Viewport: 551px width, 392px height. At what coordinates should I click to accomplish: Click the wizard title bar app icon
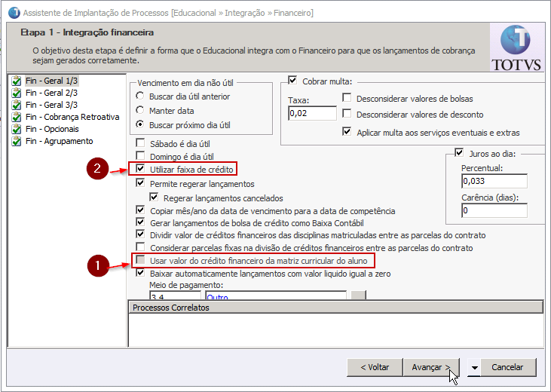point(13,12)
